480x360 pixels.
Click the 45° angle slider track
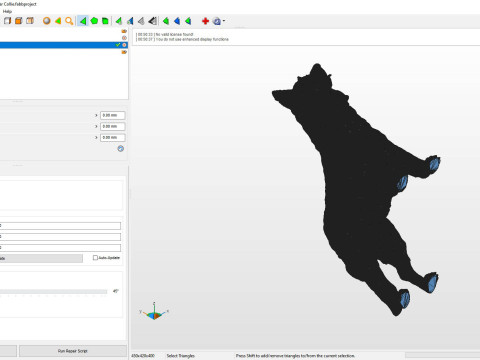pyautogui.click(x=53, y=292)
